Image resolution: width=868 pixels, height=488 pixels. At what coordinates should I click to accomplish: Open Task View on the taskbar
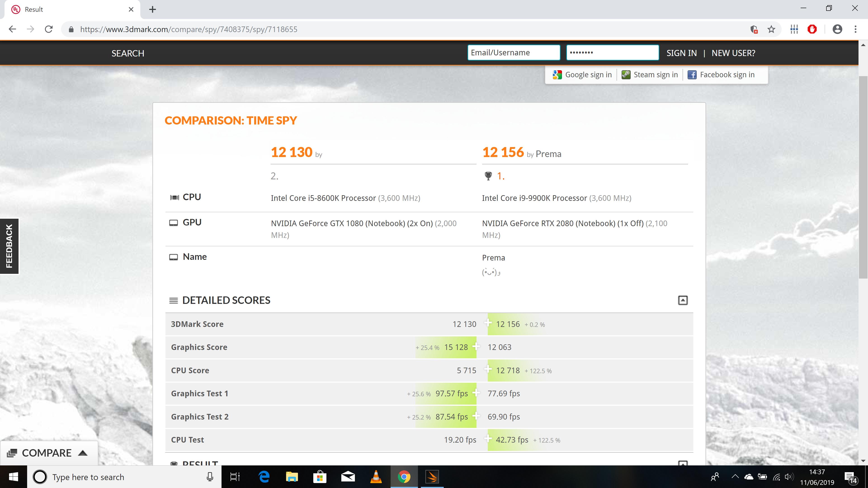coord(235,477)
